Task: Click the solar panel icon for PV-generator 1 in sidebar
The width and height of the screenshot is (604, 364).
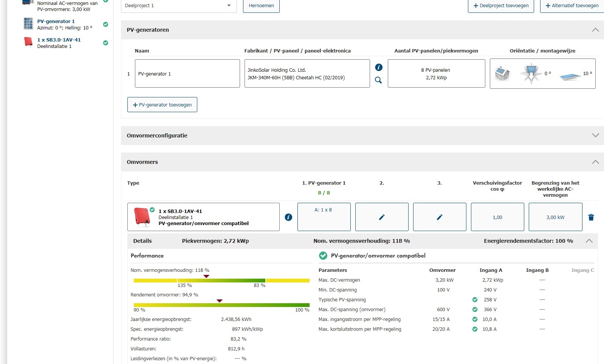Action: pos(28,23)
